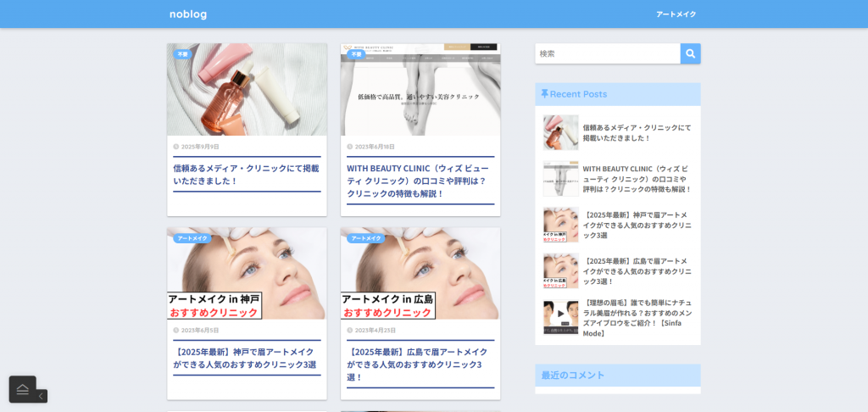Click the date 2023年6月5日 on the 神戸 card
Image resolution: width=868 pixels, height=412 pixels.
200,331
